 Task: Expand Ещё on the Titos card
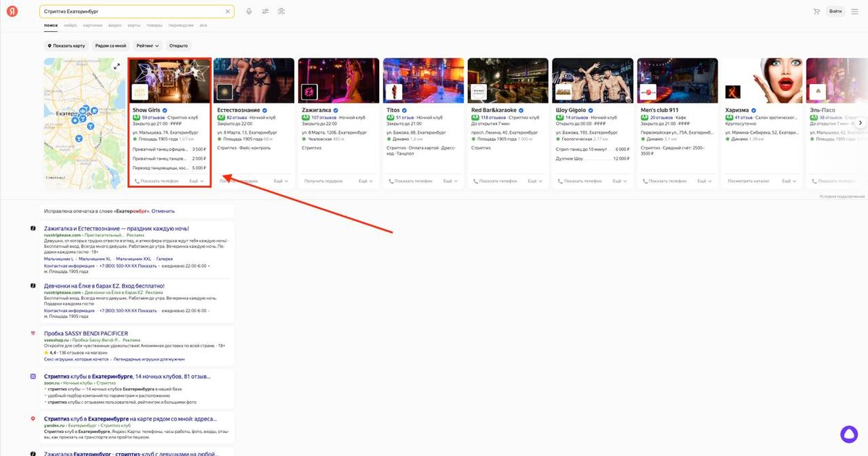[451, 181]
